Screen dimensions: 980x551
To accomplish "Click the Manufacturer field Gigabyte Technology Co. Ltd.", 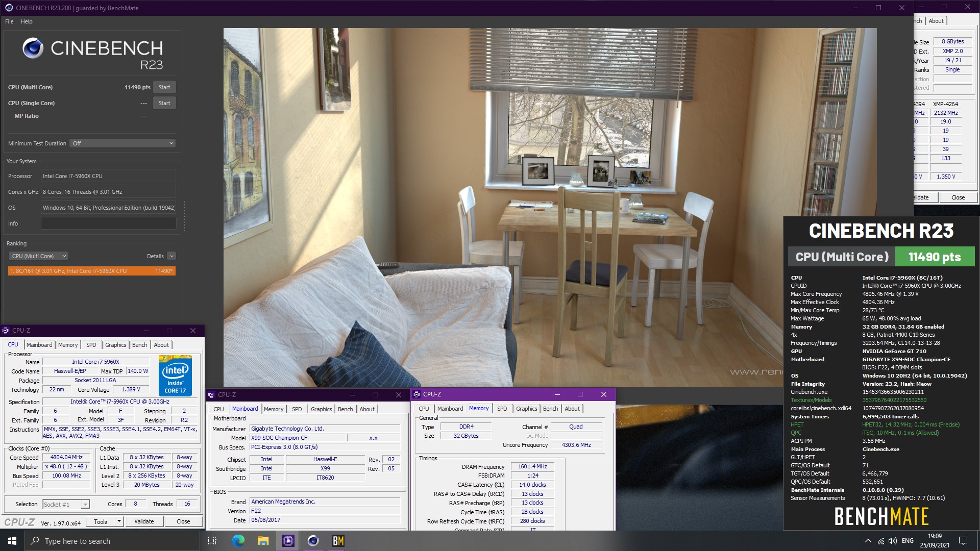I will coord(325,429).
